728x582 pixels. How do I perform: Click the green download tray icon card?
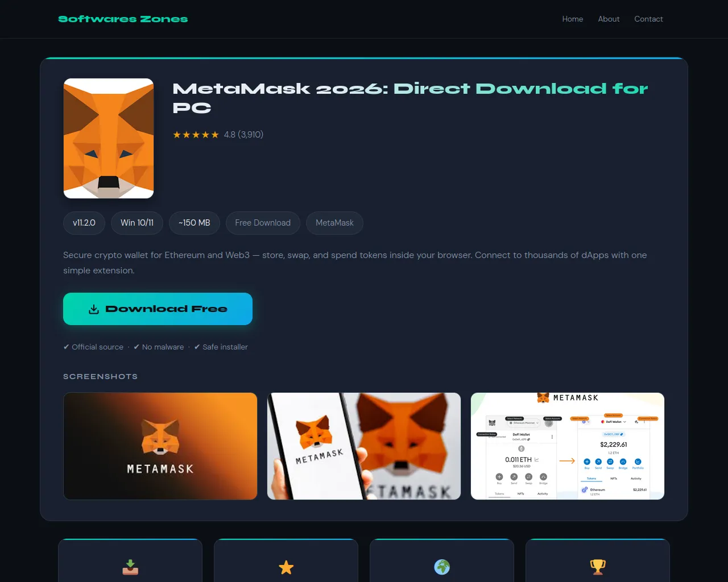[130, 560]
